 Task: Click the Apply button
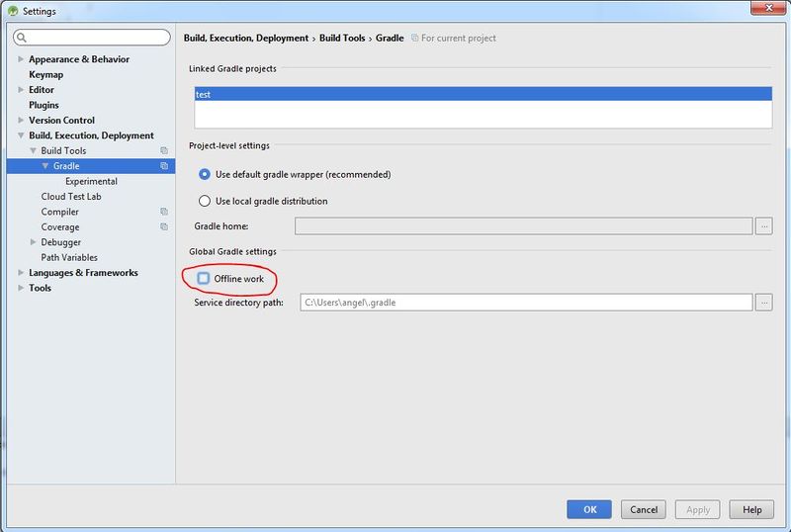click(698, 509)
